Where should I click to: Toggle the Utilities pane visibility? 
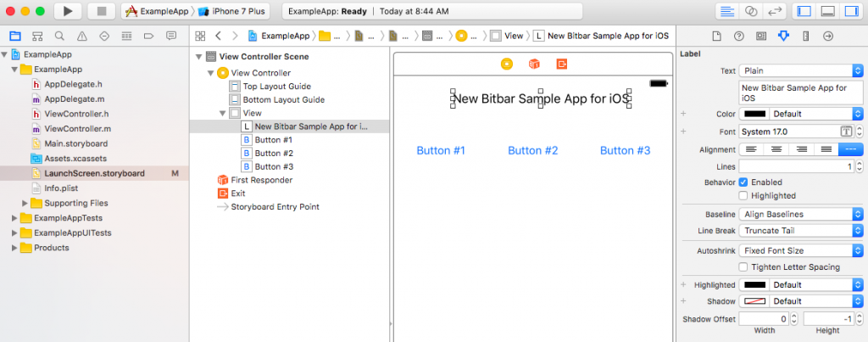(849, 11)
